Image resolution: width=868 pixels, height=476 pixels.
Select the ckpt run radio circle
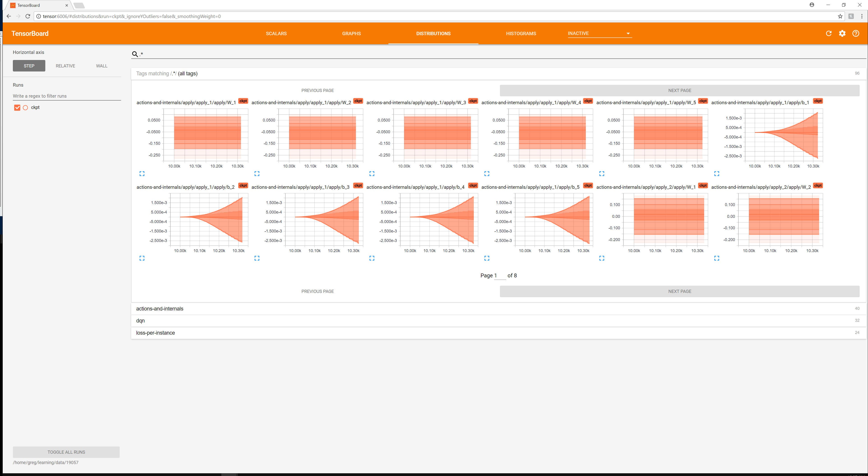point(25,108)
